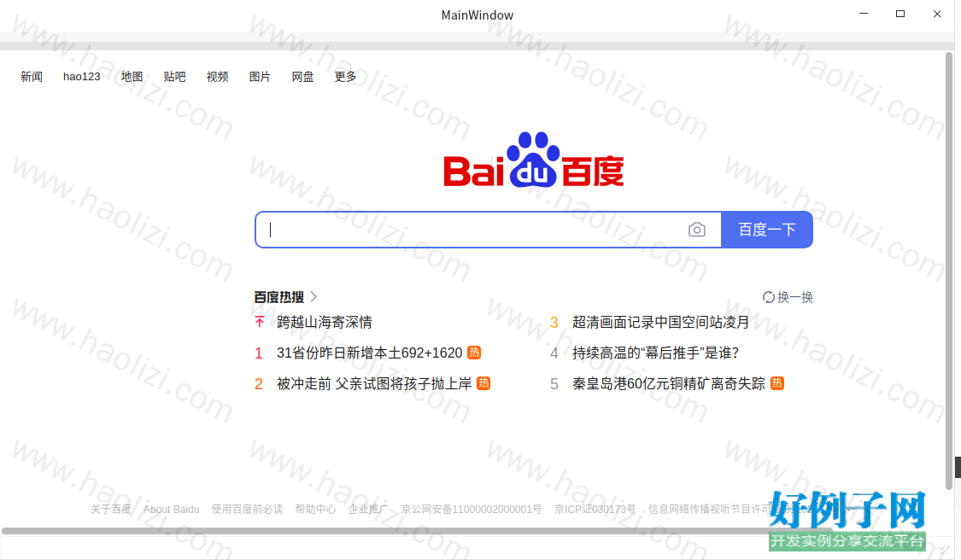Open the 网盘 navigation link
Screen dimensions: 961x560
coord(302,77)
